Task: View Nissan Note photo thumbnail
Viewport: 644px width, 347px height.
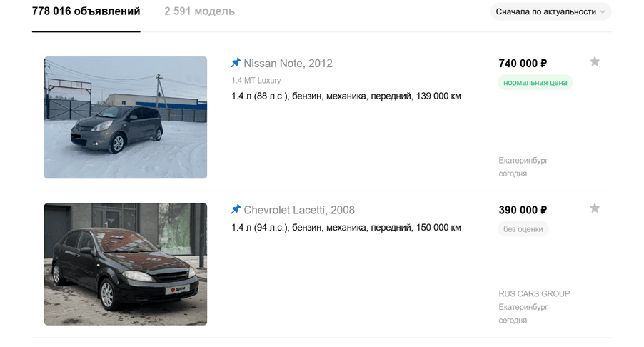Action: pyautogui.click(x=126, y=117)
